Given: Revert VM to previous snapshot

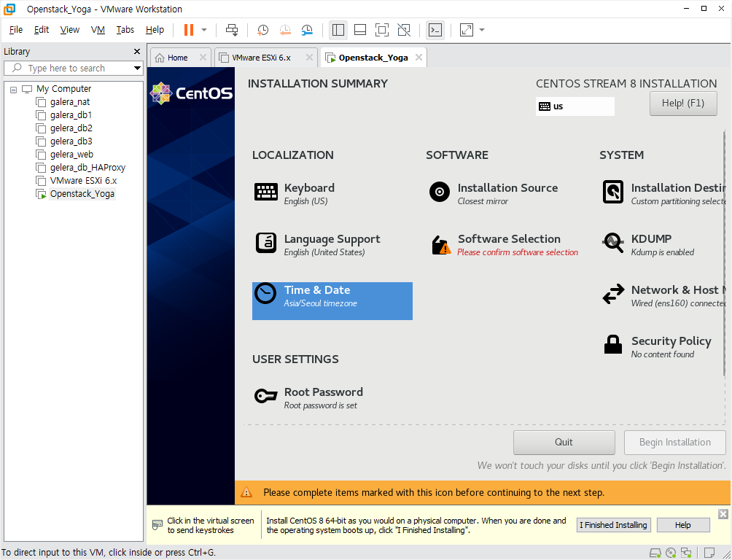Looking at the screenshot, I should [x=285, y=30].
